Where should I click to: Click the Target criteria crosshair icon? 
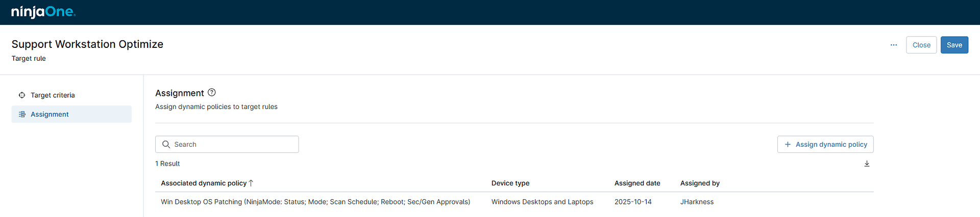[x=22, y=95]
